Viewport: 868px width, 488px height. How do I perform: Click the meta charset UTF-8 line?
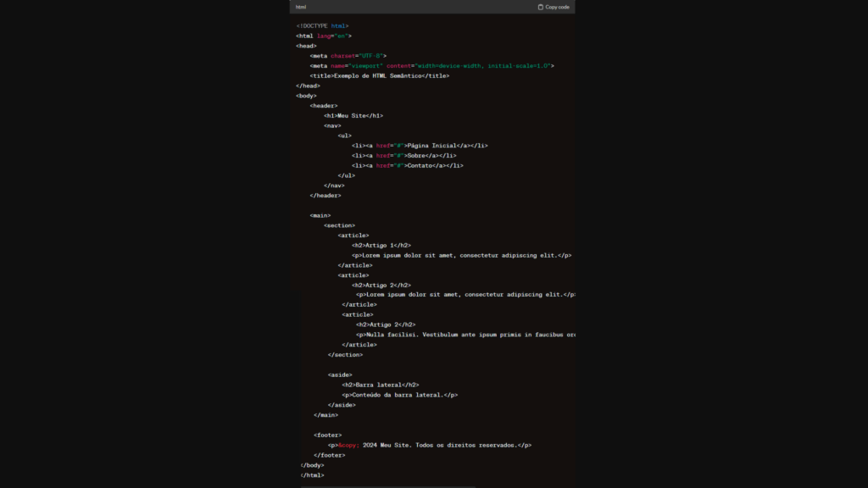click(348, 56)
